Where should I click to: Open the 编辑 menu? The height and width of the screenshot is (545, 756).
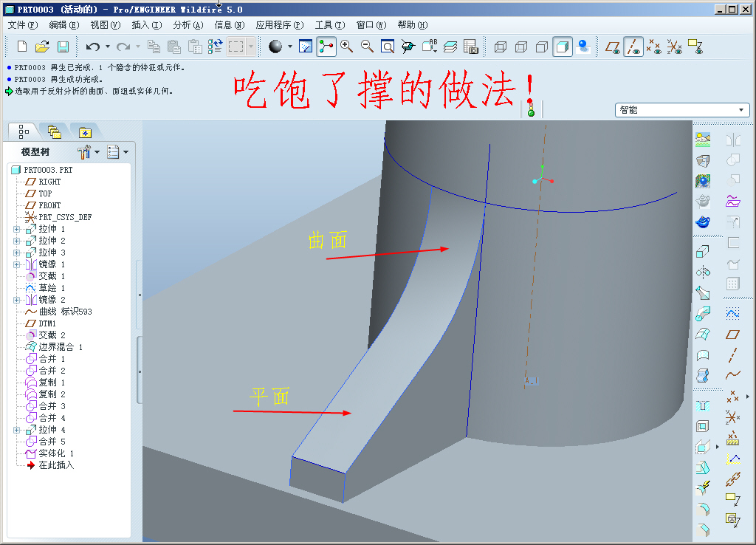pos(64,25)
